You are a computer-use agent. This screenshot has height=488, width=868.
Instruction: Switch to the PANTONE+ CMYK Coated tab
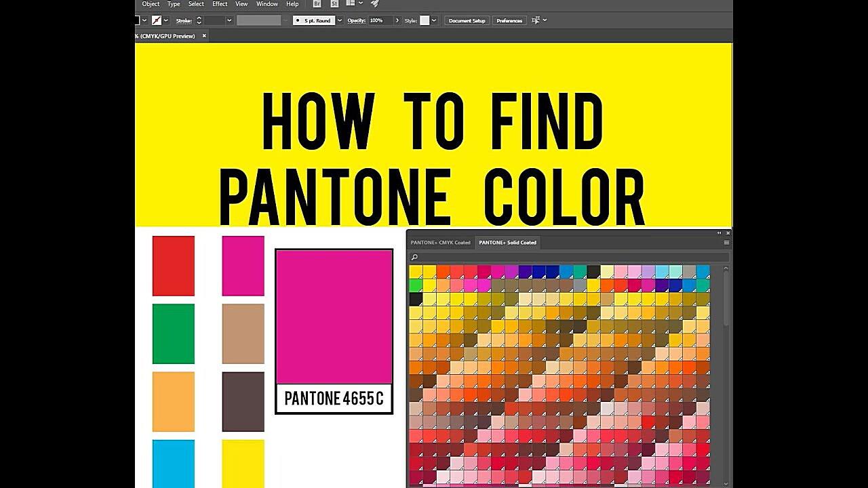(440, 243)
